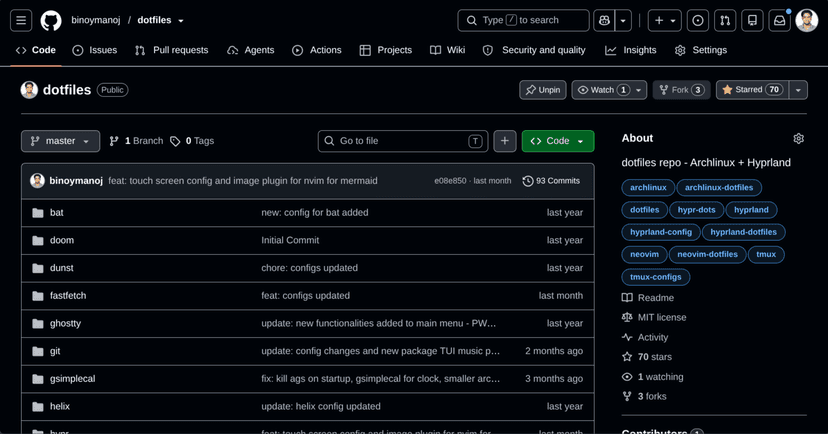This screenshot has height=434, width=828.
Task: Select the tmux-configs topic tag
Action: pyautogui.click(x=656, y=277)
